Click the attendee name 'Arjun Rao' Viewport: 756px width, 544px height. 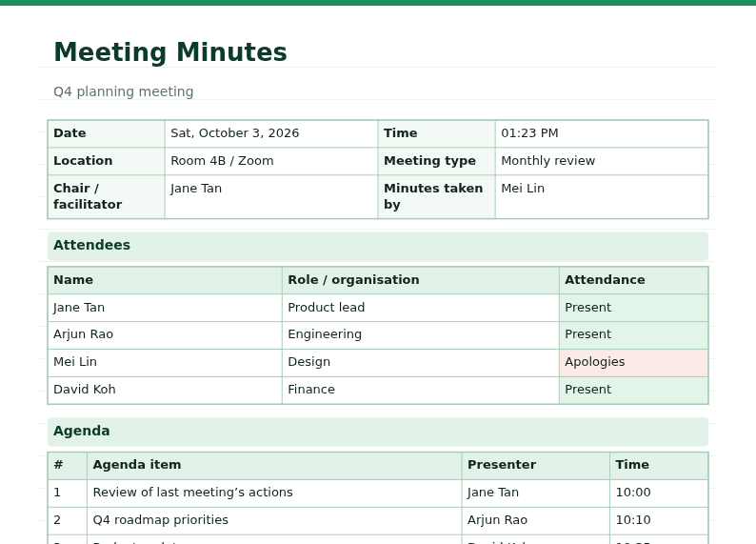click(x=165, y=335)
